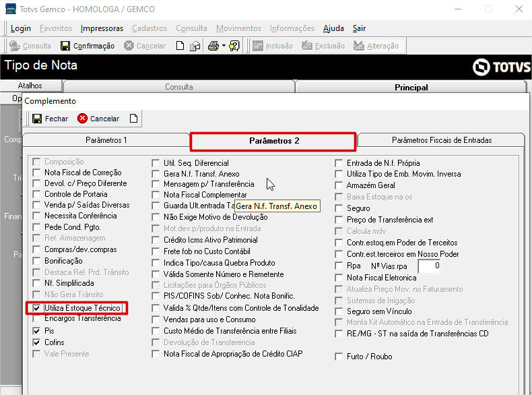
Task: Open the Parâmetros Fiscais de Entradas tab
Action: pos(441,140)
